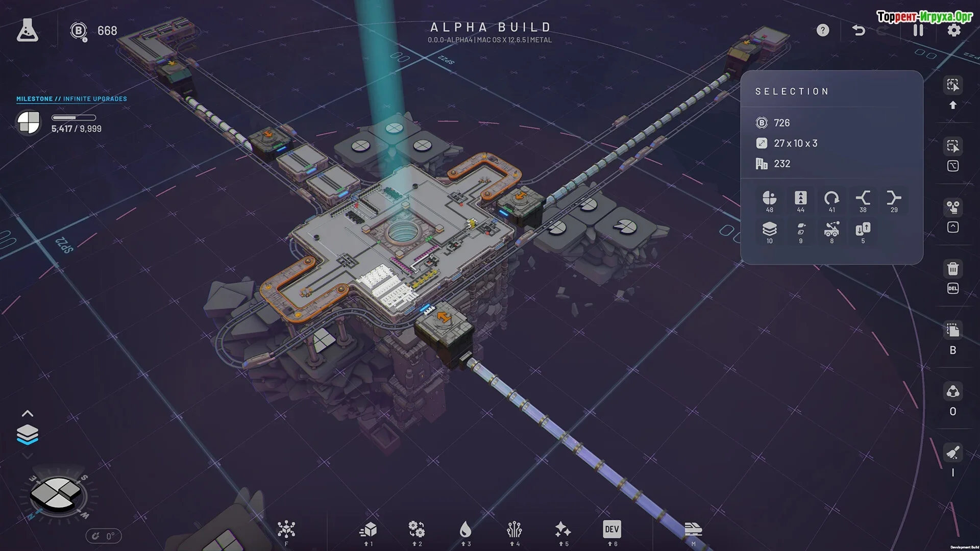
Task: Click the layers stack icon
Action: (28, 434)
